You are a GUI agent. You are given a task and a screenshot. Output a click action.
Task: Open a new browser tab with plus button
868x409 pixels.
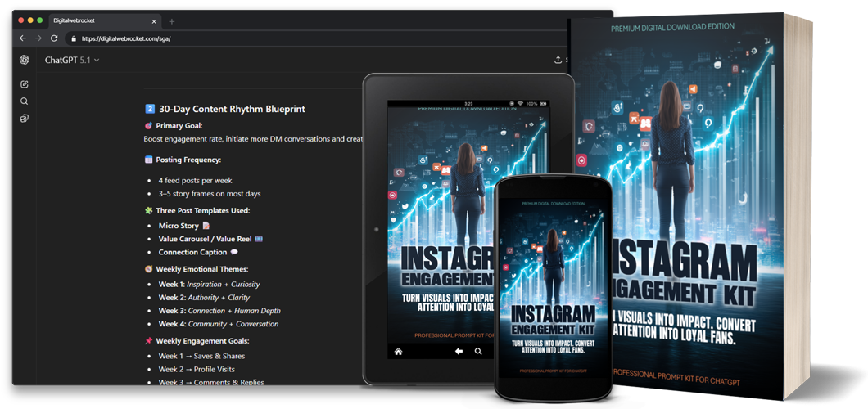(x=171, y=20)
